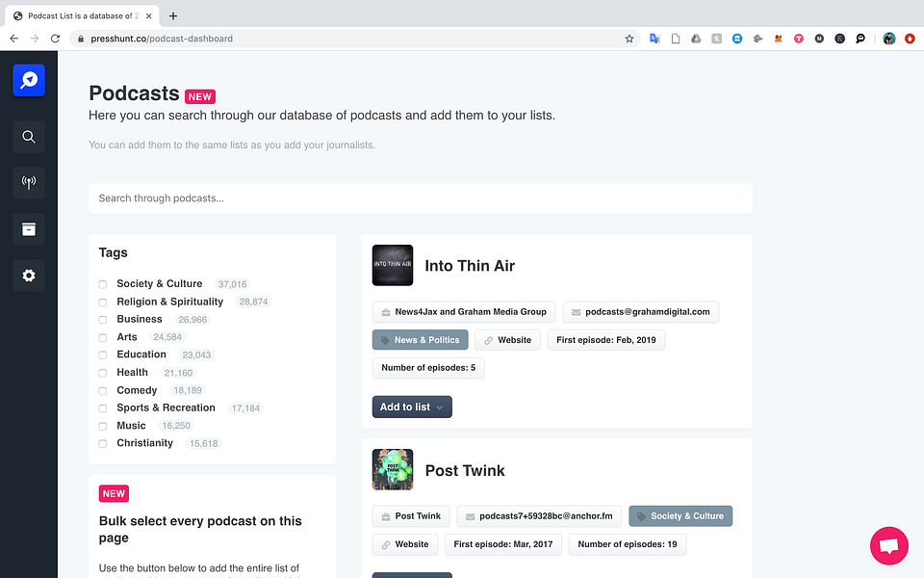Open the lists archive box icon in sidebar

(29, 229)
